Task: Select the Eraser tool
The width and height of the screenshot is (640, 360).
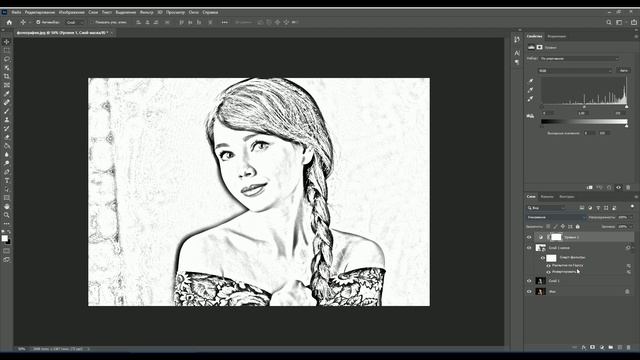Action: point(7,137)
